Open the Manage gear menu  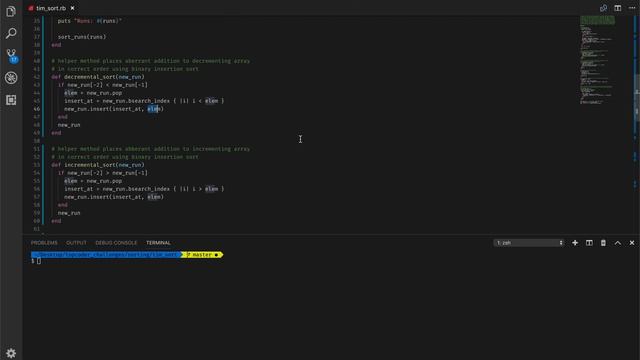[11, 353]
